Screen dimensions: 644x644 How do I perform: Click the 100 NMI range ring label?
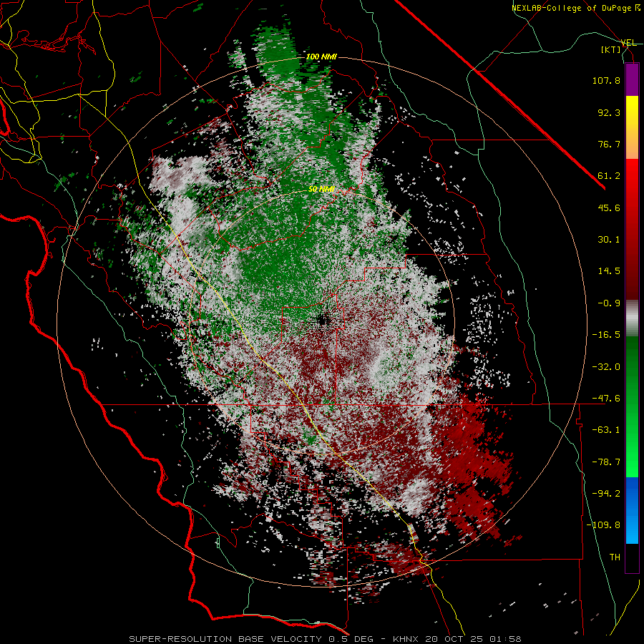click(x=321, y=57)
